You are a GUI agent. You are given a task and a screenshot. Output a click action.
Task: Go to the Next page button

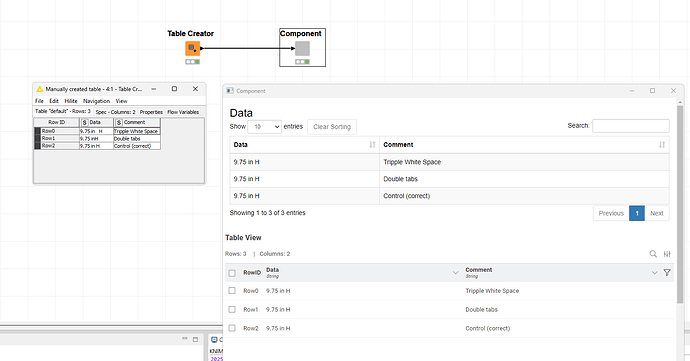[657, 213]
